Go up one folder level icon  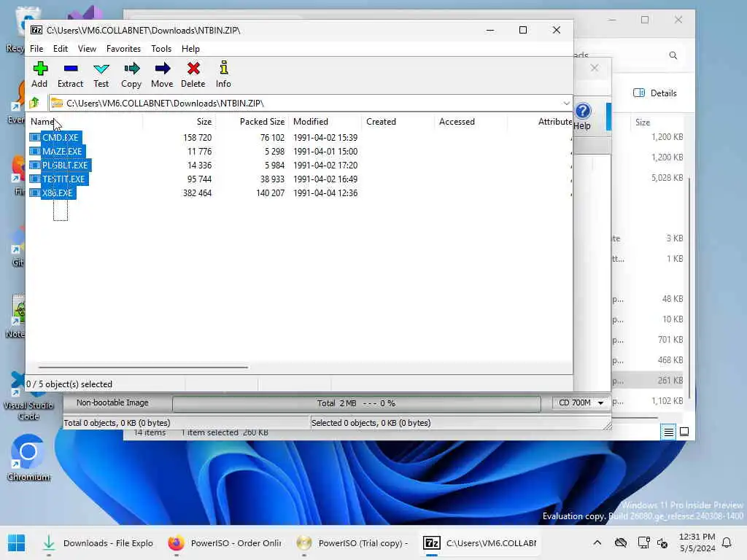point(34,102)
